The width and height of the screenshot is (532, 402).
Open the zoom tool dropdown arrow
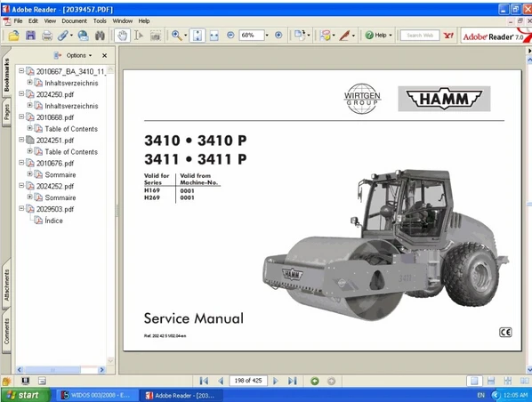point(186,36)
